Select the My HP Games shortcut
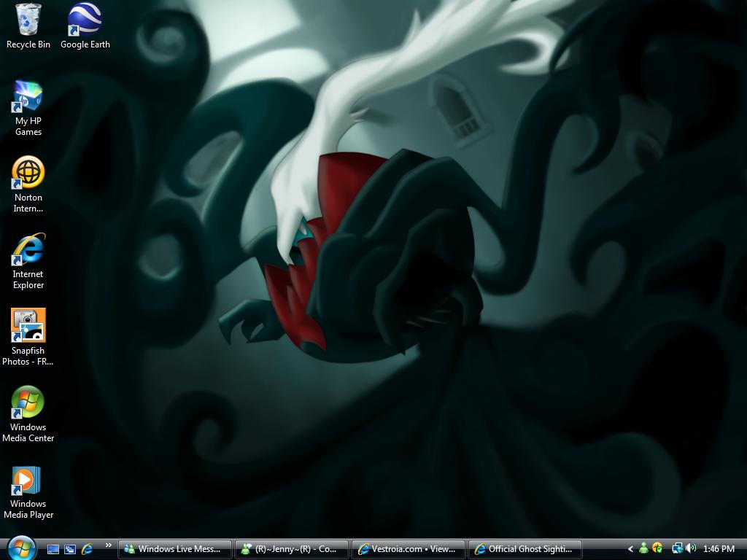Viewport: 747px width, 560px height. (x=28, y=109)
